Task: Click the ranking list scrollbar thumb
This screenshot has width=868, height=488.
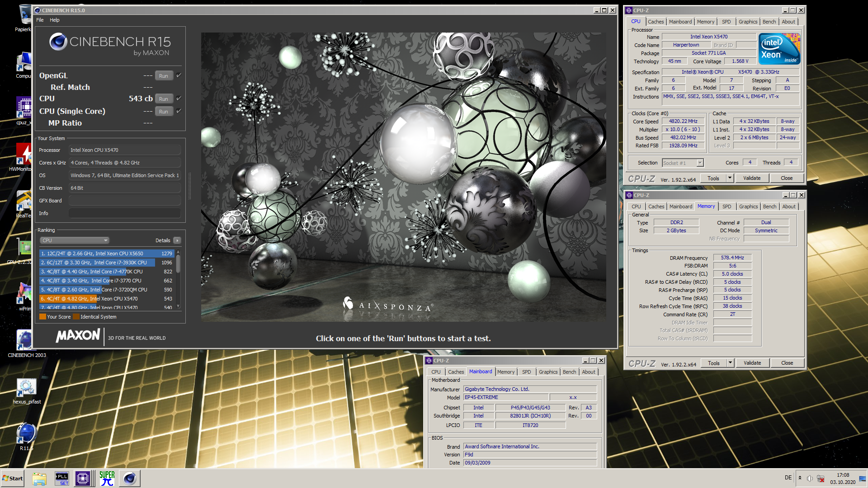Action: tap(178, 264)
